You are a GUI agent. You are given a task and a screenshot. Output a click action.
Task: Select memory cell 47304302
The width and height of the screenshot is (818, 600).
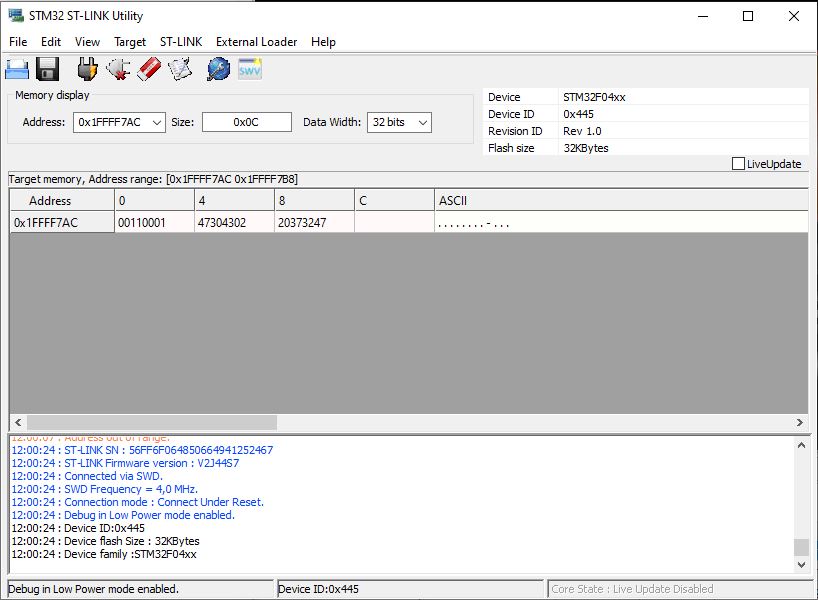coord(234,223)
